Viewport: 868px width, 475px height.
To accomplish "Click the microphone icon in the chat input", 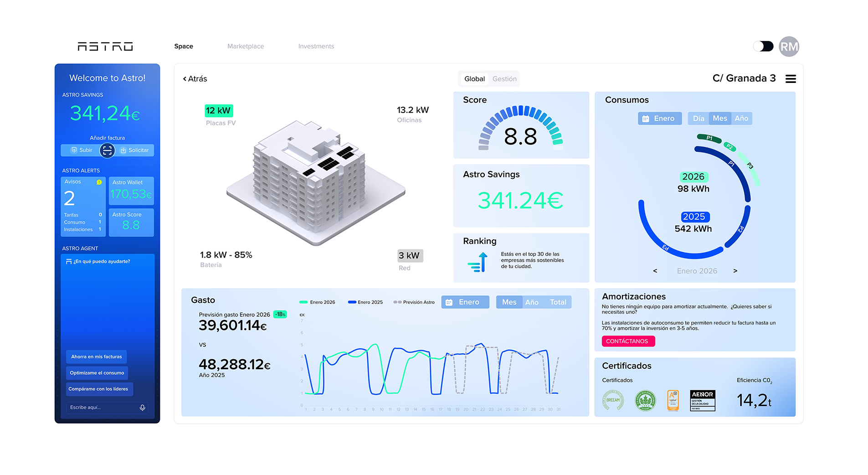I will (x=142, y=408).
